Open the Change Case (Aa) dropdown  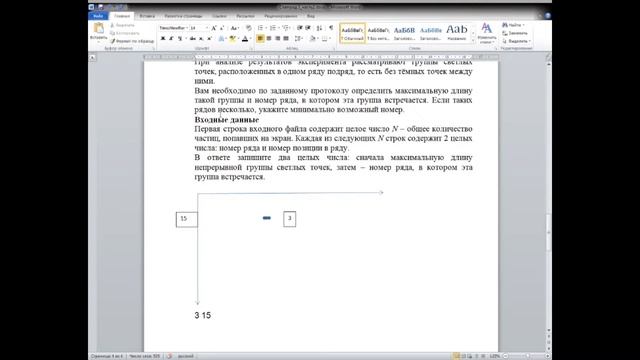coord(234,28)
